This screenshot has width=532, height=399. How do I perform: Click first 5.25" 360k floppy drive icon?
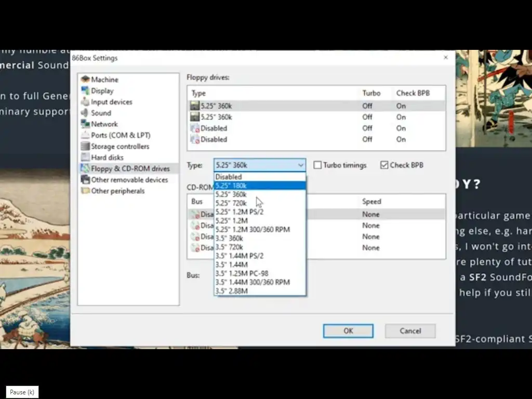pyautogui.click(x=195, y=106)
